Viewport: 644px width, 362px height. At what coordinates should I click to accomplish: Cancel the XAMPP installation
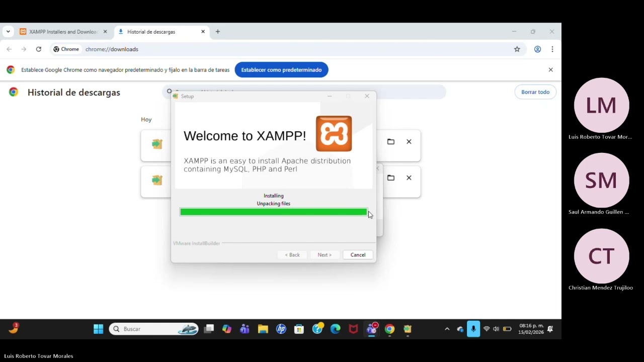[358, 255]
